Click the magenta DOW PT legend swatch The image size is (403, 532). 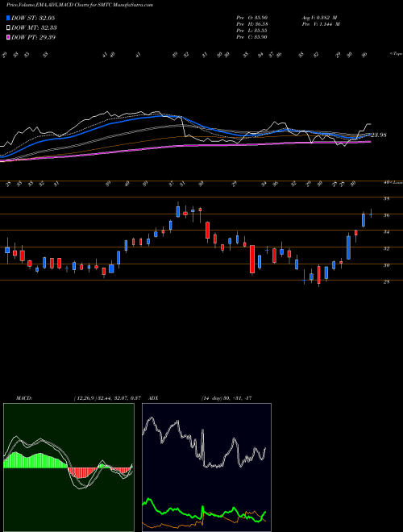(x=8, y=37)
